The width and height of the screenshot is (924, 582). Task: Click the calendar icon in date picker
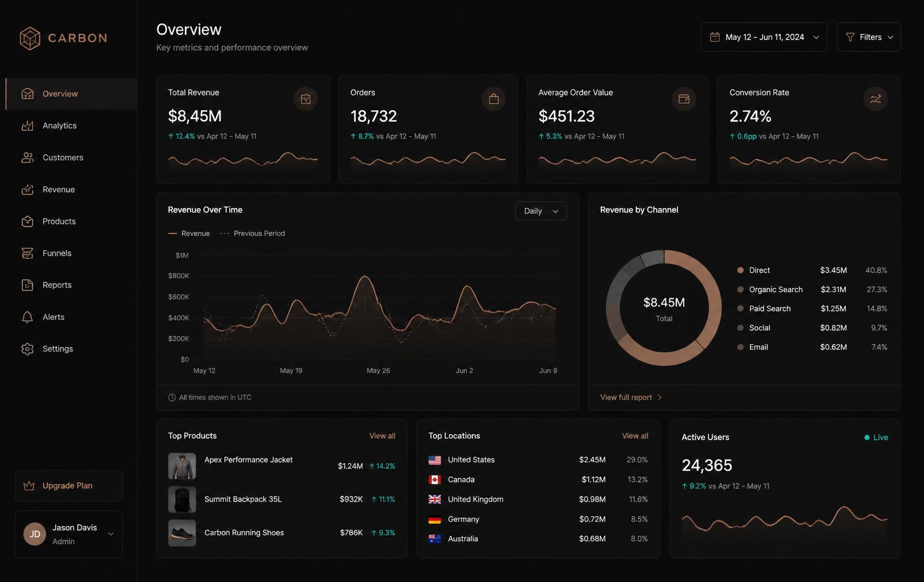(x=714, y=37)
